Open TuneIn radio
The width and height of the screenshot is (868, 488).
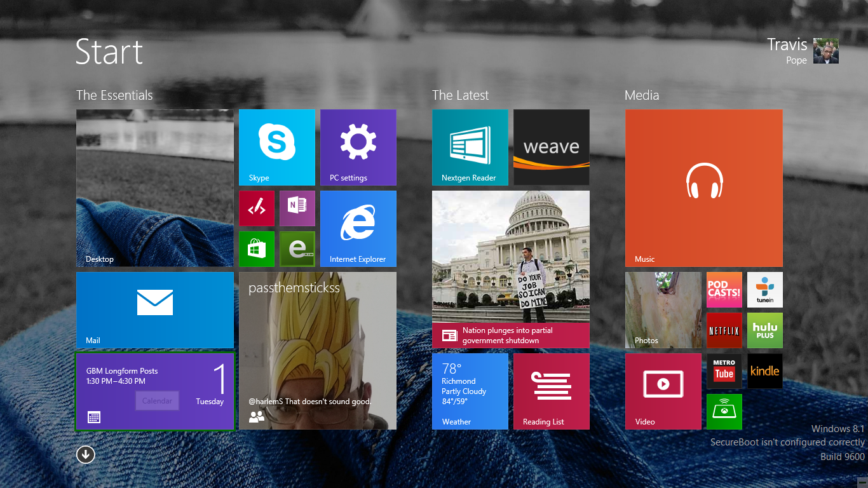(x=764, y=289)
